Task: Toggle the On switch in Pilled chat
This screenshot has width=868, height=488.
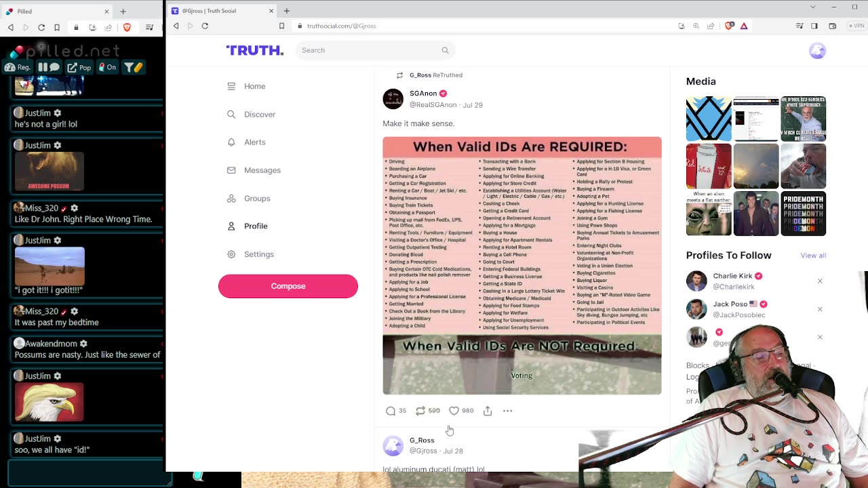Action: pyautogui.click(x=108, y=67)
